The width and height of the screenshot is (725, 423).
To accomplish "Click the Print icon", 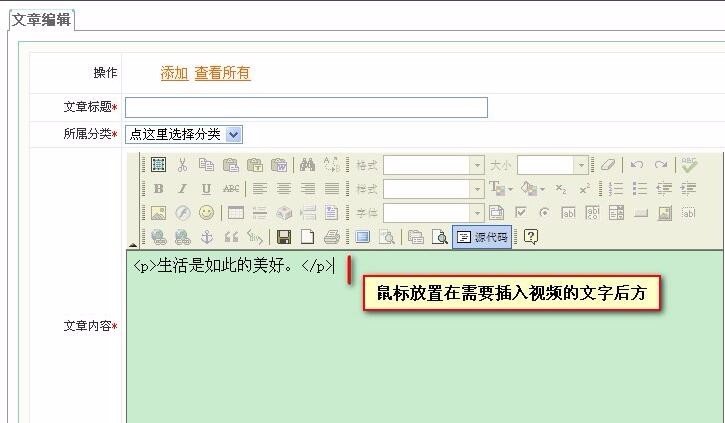I will click(332, 237).
